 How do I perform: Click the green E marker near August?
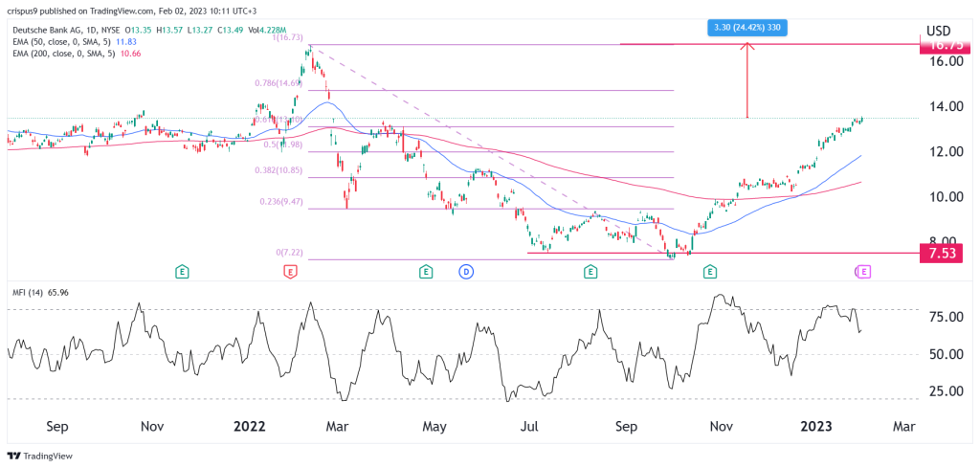pos(590,271)
